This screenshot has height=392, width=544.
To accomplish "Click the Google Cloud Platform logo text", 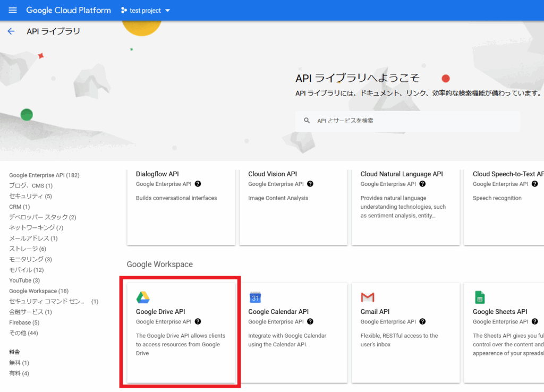I will click(x=69, y=11).
